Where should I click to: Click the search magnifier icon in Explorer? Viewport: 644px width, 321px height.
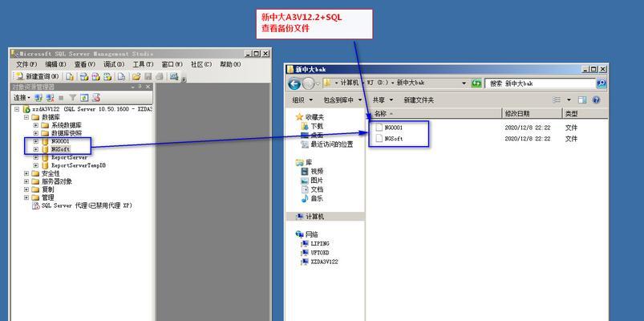click(x=601, y=83)
